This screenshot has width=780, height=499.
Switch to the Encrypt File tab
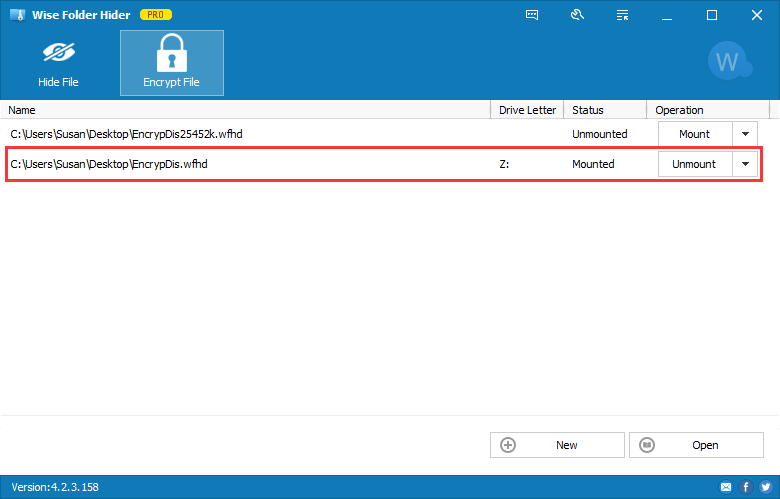pos(172,63)
